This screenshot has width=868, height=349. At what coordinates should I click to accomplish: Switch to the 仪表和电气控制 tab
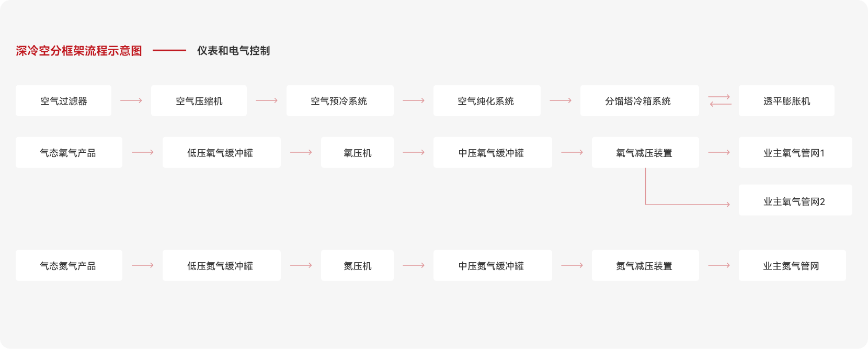pos(233,51)
